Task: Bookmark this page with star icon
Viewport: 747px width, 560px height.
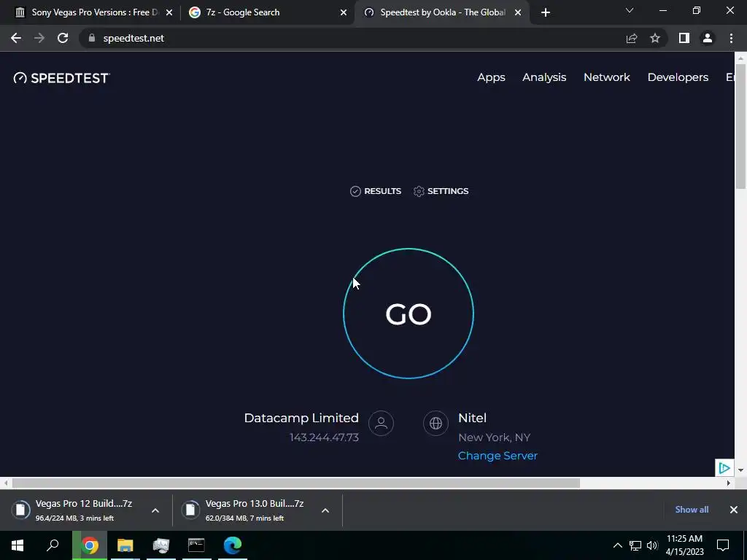Action: click(655, 38)
